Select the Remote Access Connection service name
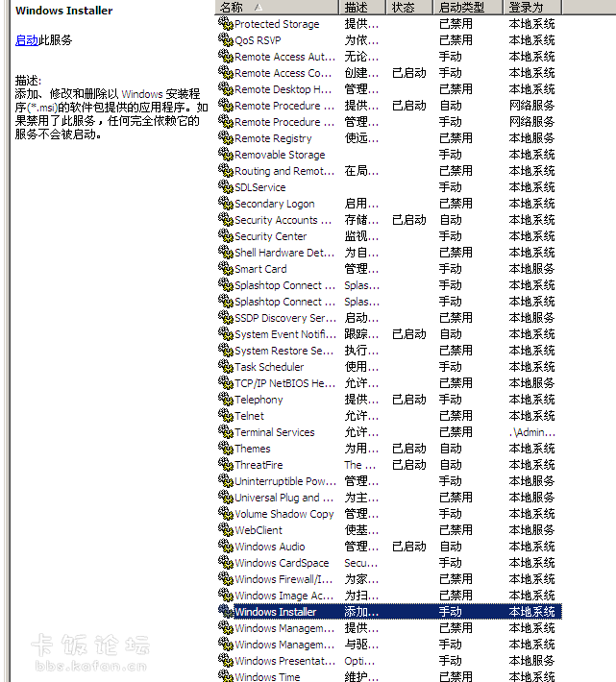 [x=284, y=73]
